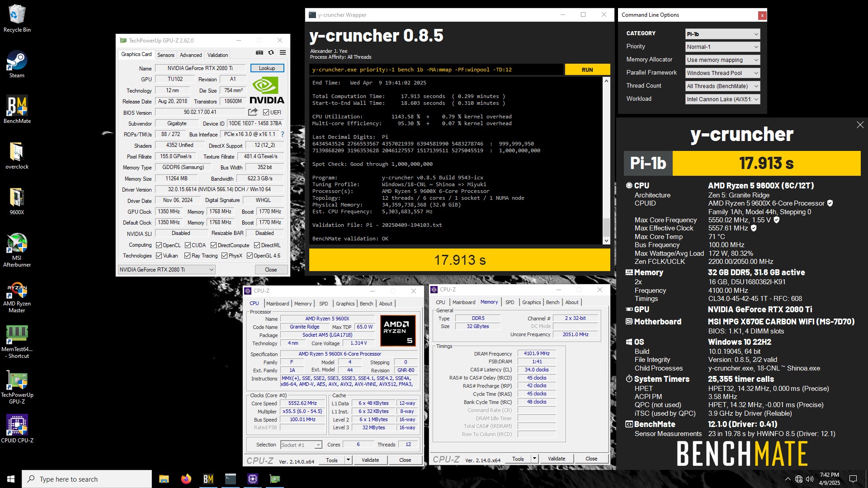Open Mainboard tab in CPU-Z CPU window
868x488 pixels.
tap(277, 304)
